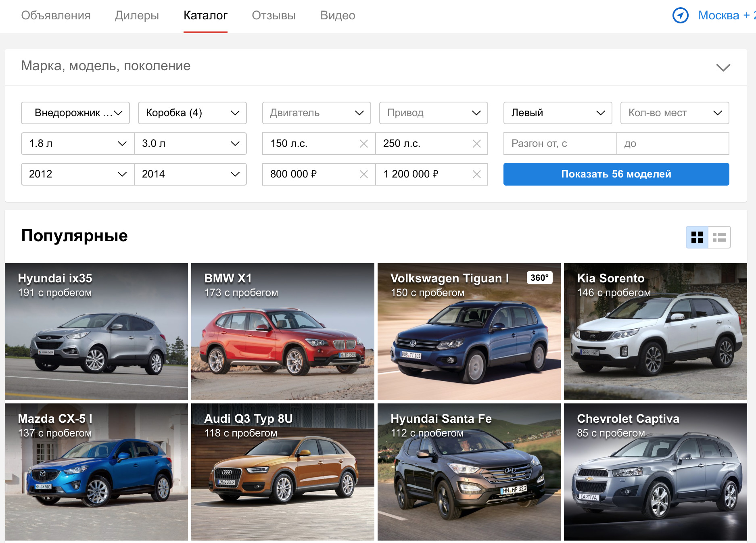
Task: Open the Volkswagen Tiguan I card
Action: 469,332
